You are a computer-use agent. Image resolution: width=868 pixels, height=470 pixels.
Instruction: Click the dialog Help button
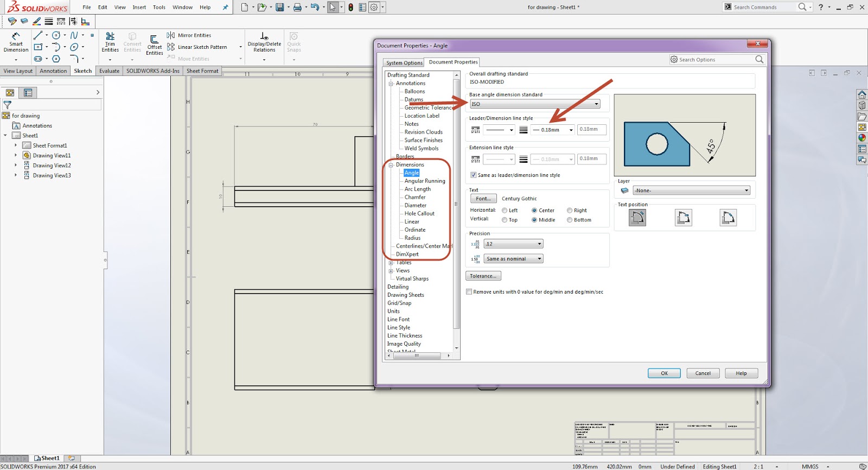(x=741, y=373)
